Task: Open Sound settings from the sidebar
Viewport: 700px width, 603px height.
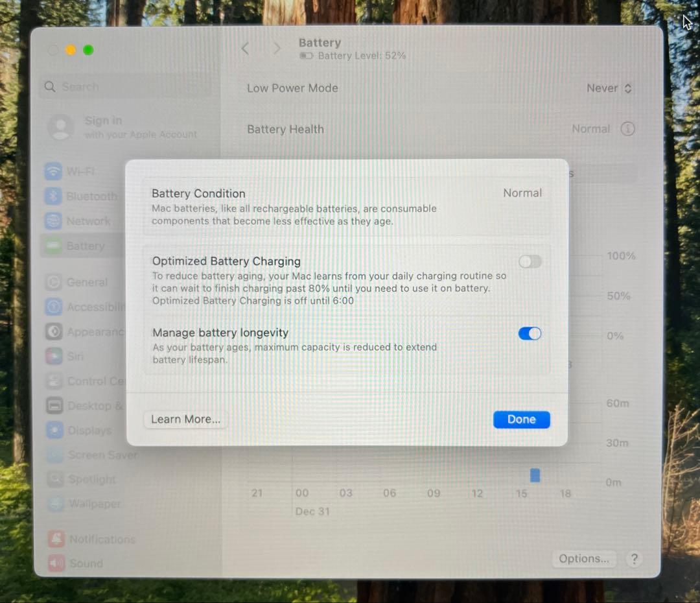Action: (85, 563)
